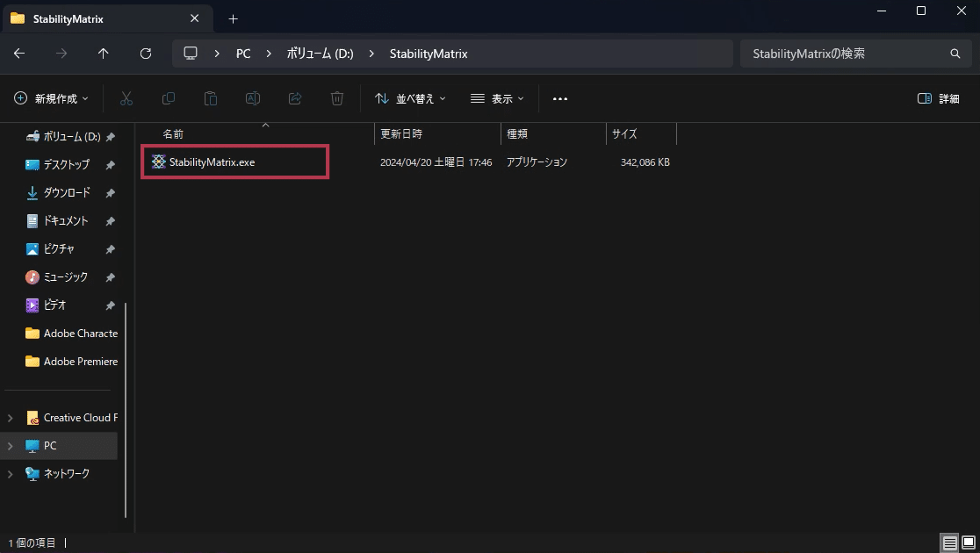Open the Adobe Character folder in sidebar
This screenshot has height=553, width=980.
click(70, 333)
